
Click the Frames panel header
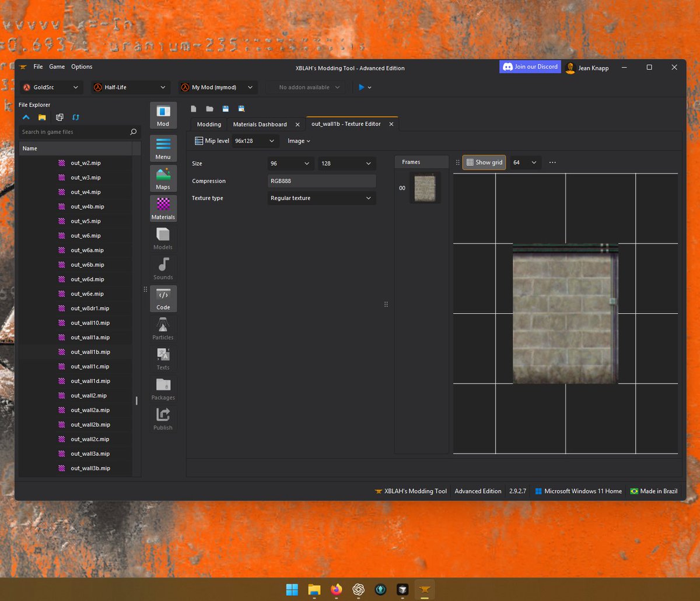422,162
